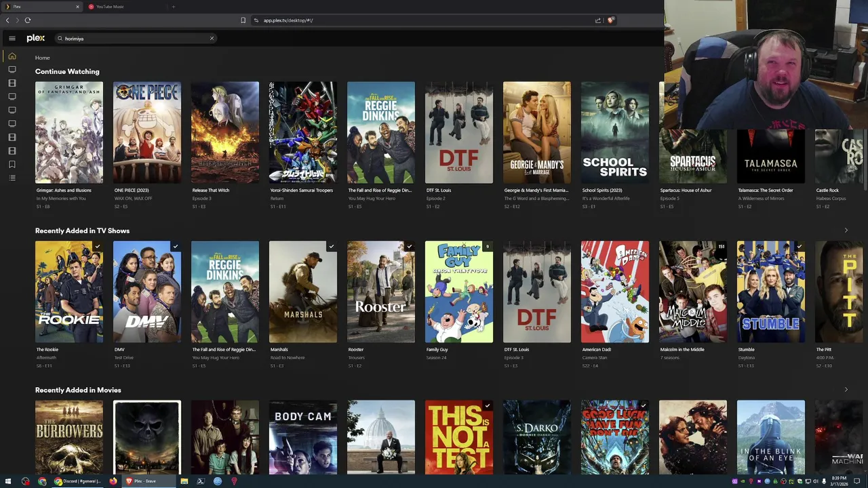The width and height of the screenshot is (868, 488).
Task: Reload the Plex page
Action: pos(28,20)
